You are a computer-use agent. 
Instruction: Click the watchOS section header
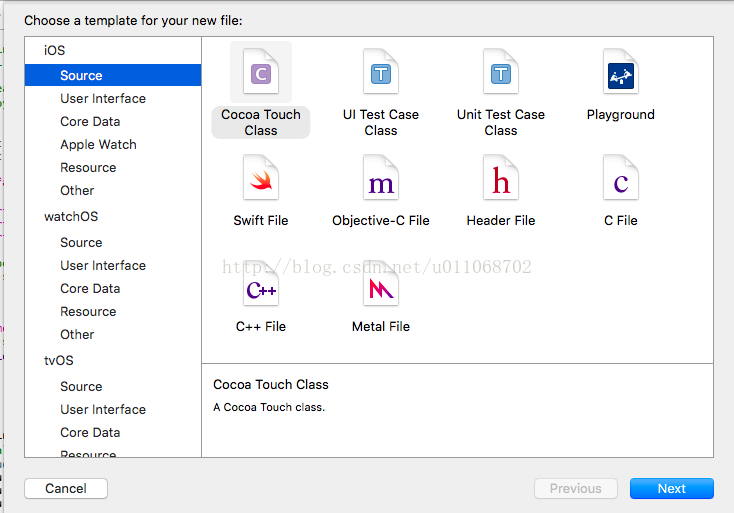coord(71,216)
